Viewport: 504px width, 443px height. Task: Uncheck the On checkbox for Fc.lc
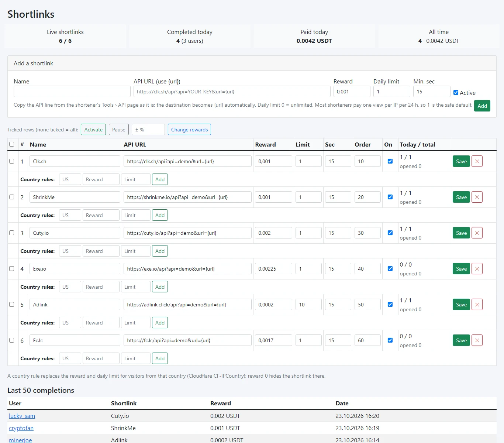pos(390,340)
